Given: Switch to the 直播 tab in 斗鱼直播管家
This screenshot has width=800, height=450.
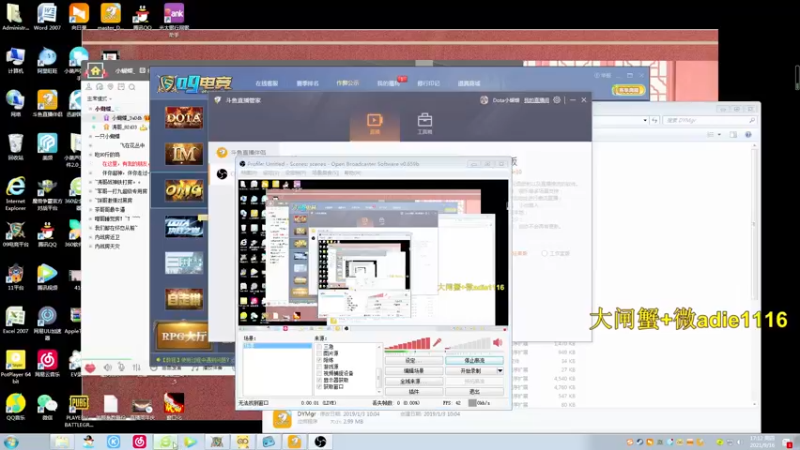Looking at the screenshot, I should pos(374,124).
